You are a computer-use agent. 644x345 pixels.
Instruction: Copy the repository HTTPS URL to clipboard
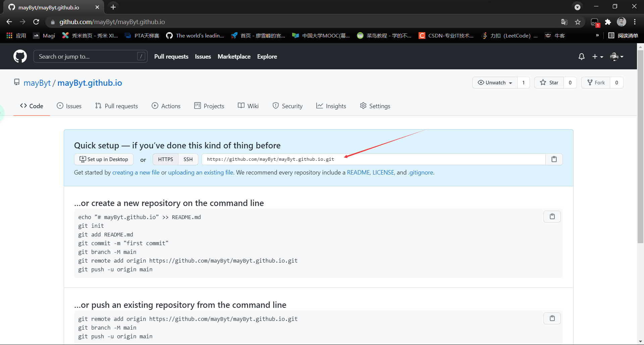point(554,159)
